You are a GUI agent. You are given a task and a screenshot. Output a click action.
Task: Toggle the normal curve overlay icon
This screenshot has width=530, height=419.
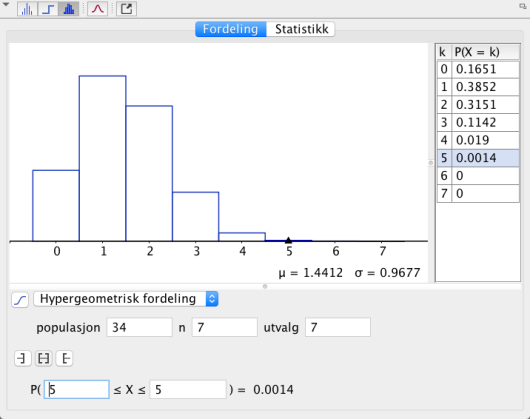98,9
